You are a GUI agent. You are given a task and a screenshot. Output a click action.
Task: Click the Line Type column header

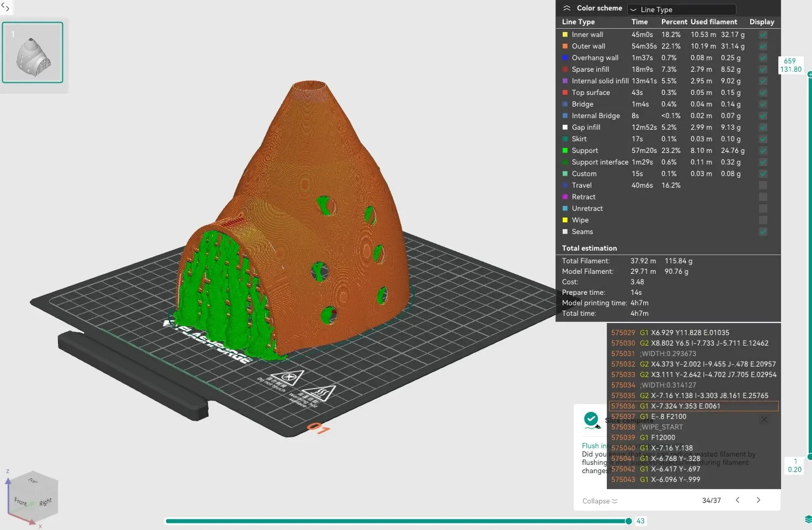pos(578,22)
